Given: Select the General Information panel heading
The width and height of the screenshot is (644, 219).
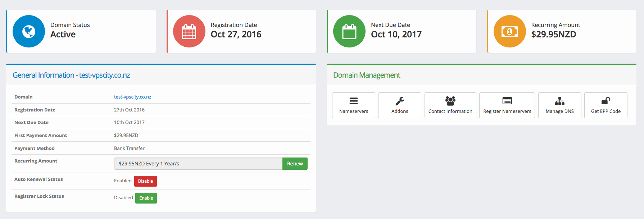Looking at the screenshot, I should click(71, 75).
